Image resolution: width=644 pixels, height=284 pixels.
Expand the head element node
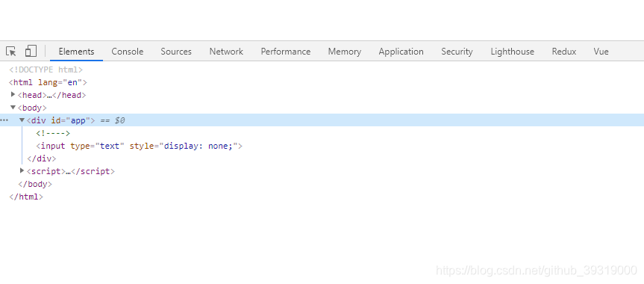point(13,95)
